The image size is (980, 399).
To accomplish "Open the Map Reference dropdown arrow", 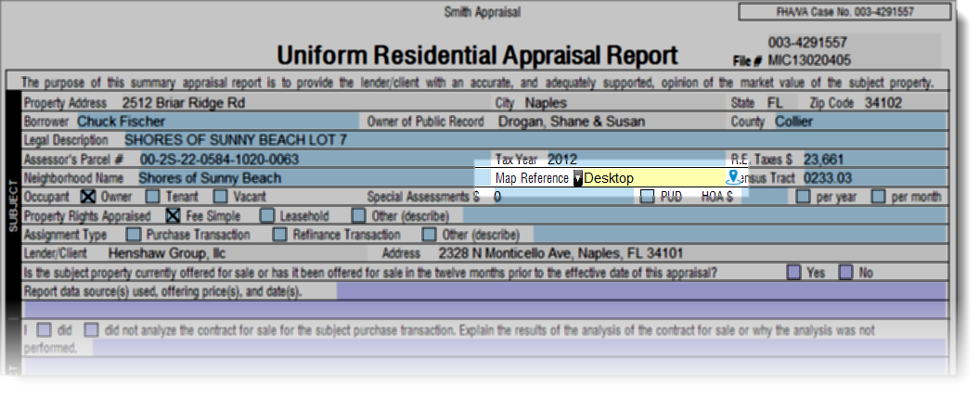I will click(x=577, y=178).
